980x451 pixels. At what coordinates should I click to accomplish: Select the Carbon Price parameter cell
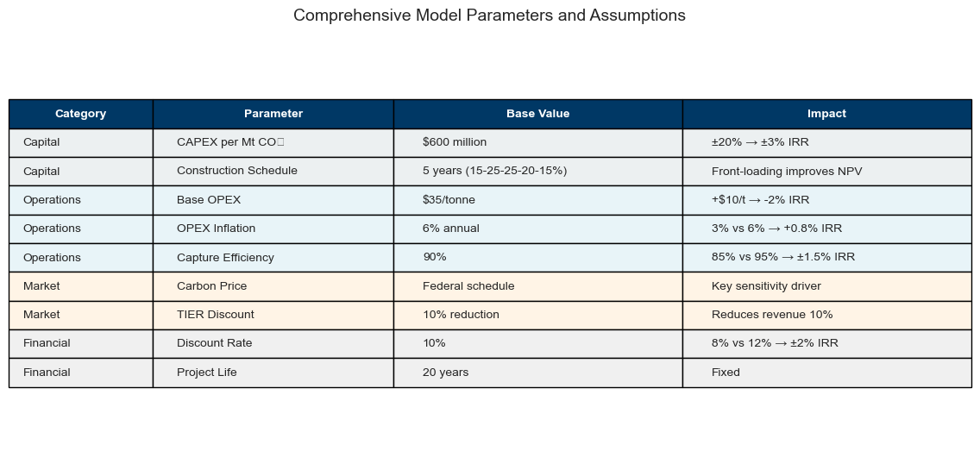click(x=211, y=286)
